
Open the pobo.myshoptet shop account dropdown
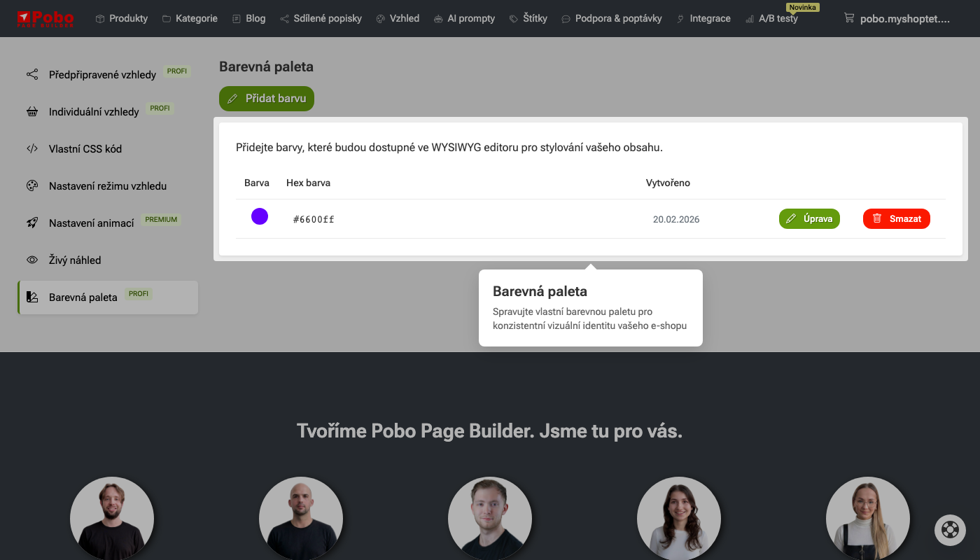(x=904, y=19)
